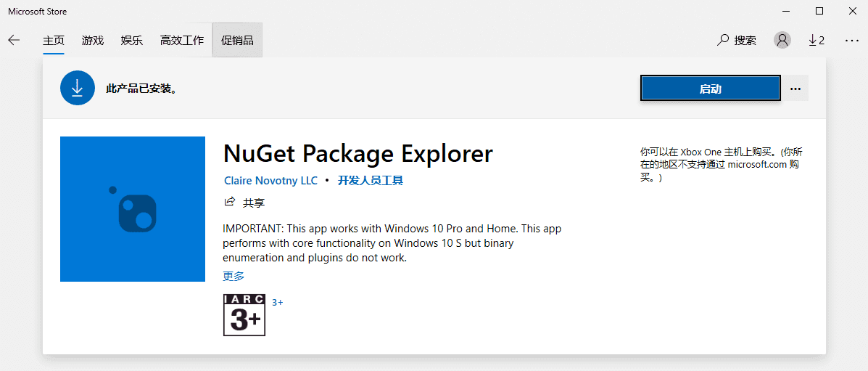This screenshot has height=371, width=868.
Task: Open the user account profile icon
Action: pyautogui.click(x=782, y=40)
